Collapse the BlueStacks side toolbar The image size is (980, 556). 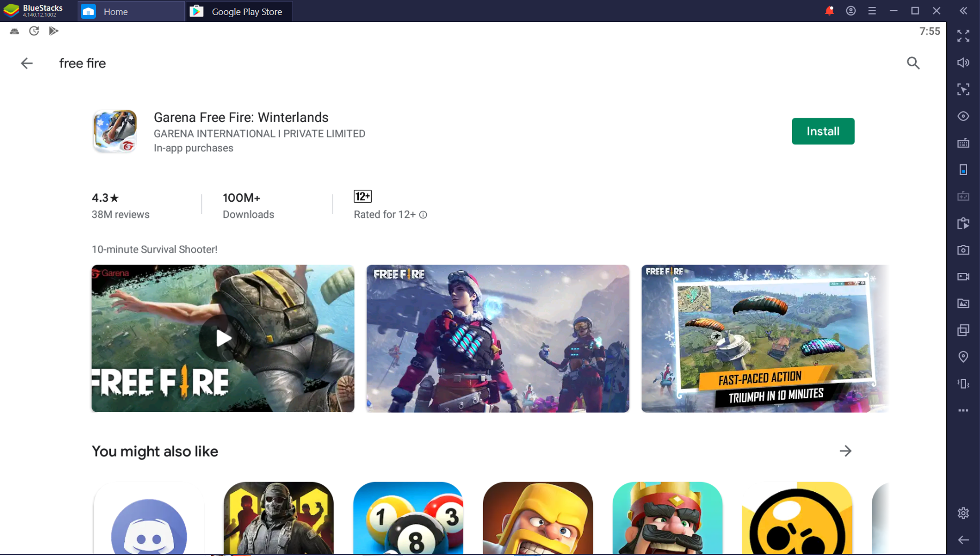pos(963,11)
